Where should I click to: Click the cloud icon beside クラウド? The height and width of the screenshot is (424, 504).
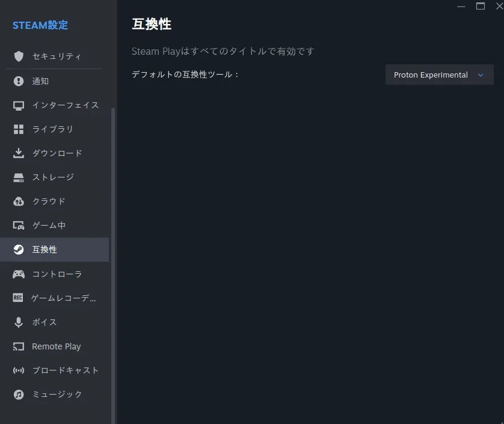click(x=19, y=201)
